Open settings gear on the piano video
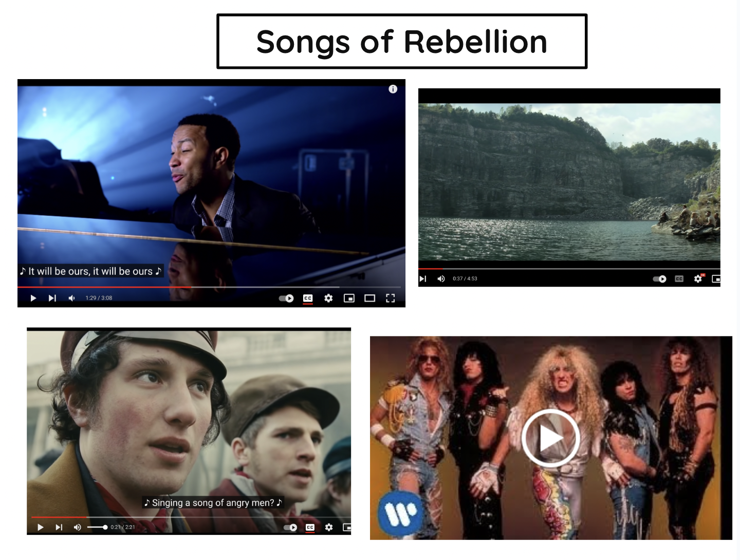This screenshot has width=740, height=560. click(328, 298)
